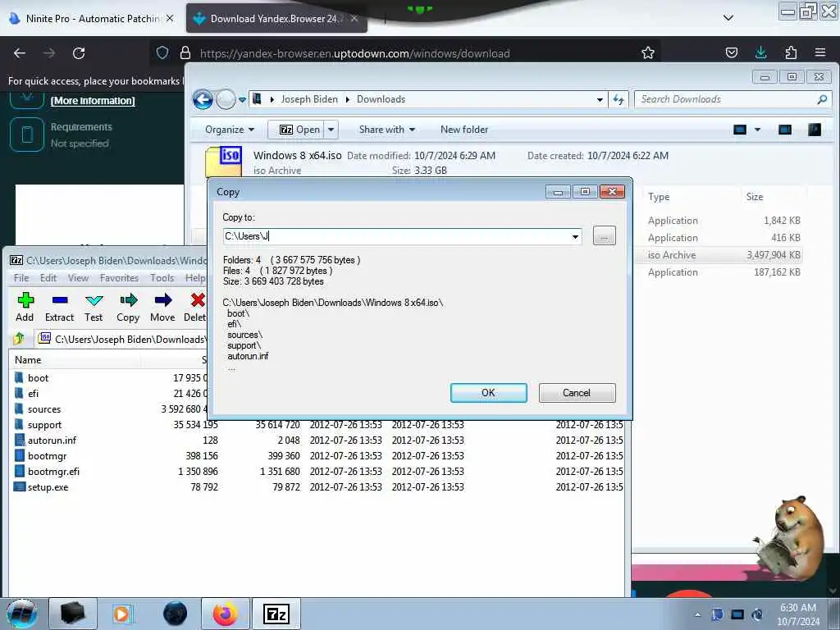This screenshot has width=840, height=630.
Task: Open the Firefox downloads panel
Action: [760, 52]
